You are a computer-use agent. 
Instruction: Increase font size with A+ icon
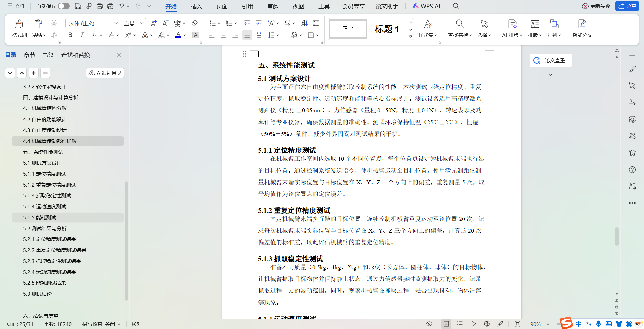(x=154, y=23)
